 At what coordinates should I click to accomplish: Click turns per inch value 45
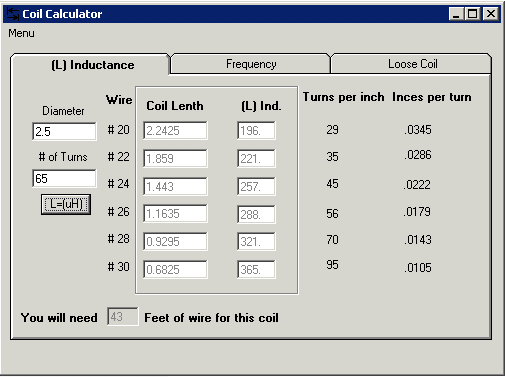coord(332,184)
